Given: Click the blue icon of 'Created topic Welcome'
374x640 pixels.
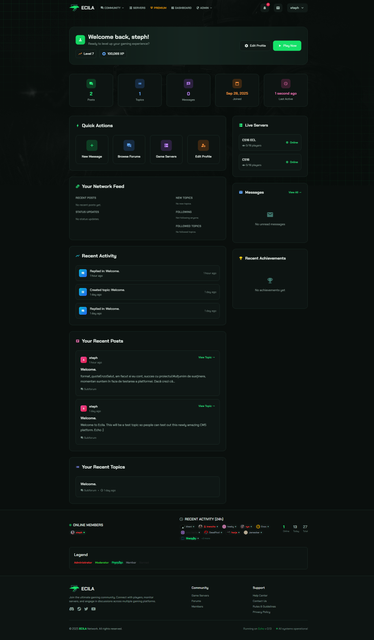Looking at the screenshot, I should [83, 292].
